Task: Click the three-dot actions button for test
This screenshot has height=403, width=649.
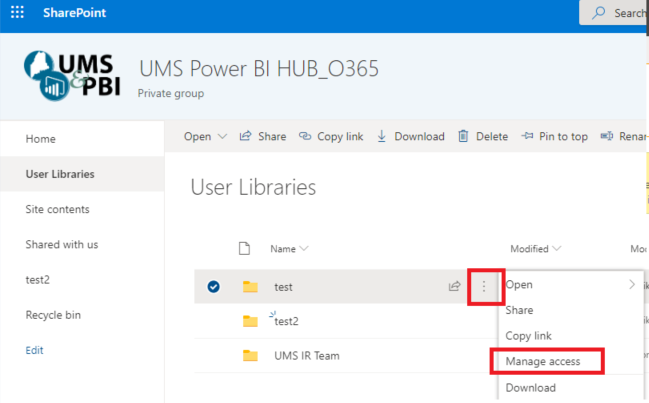Action: (x=484, y=286)
